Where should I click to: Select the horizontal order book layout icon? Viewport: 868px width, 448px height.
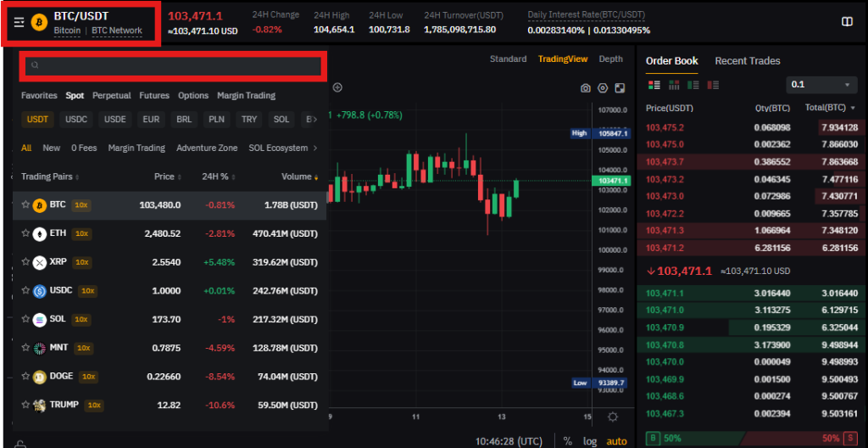click(674, 85)
